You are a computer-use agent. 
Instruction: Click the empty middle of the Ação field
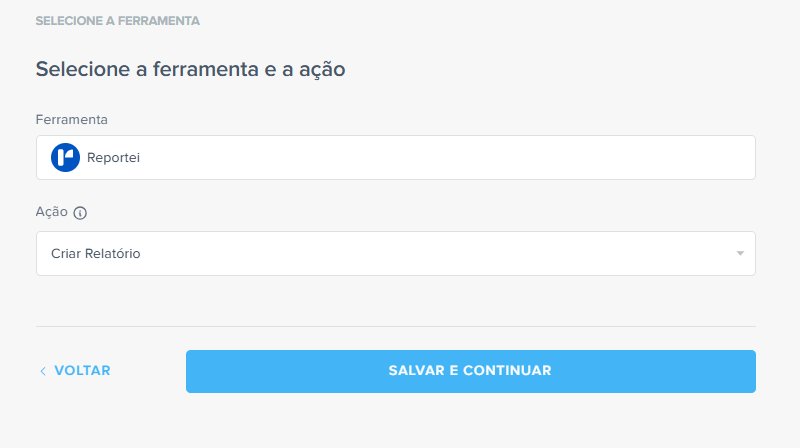point(420,254)
